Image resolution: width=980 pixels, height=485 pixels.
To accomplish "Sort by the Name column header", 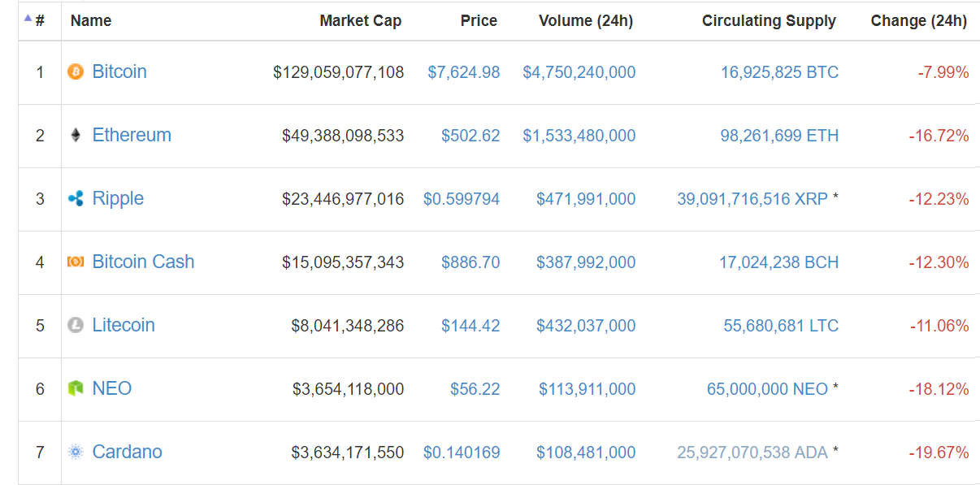I will pos(91,21).
